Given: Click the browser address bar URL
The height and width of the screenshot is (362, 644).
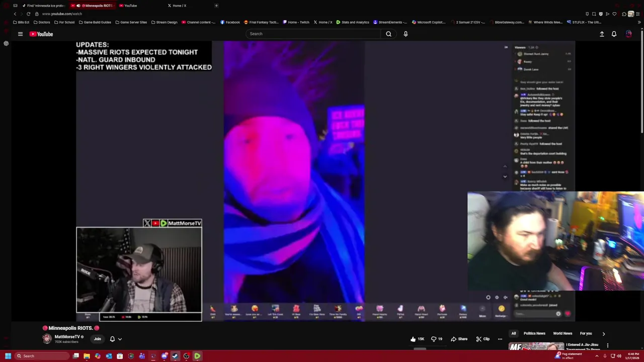Looking at the screenshot, I should click(x=62, y=14).
